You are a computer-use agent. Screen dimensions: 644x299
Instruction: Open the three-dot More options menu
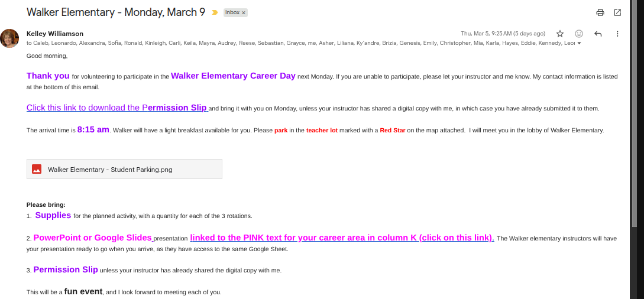click(617, 34)
